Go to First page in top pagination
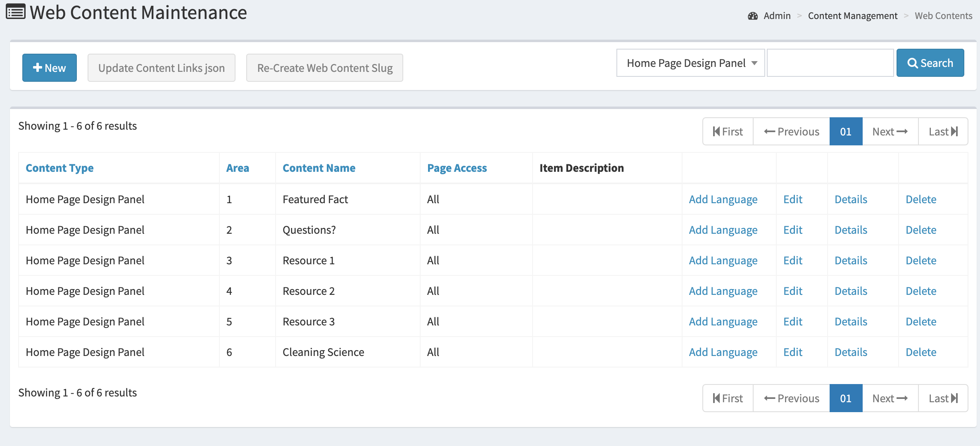This screenshot has height=446, width=980. click(x=728, y=132)
